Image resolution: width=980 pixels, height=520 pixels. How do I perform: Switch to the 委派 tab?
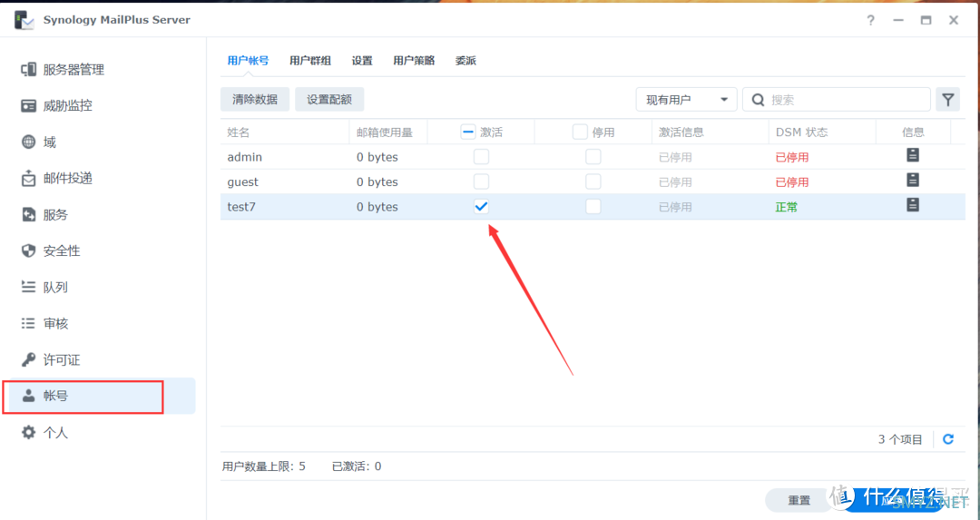pos(465,61)
